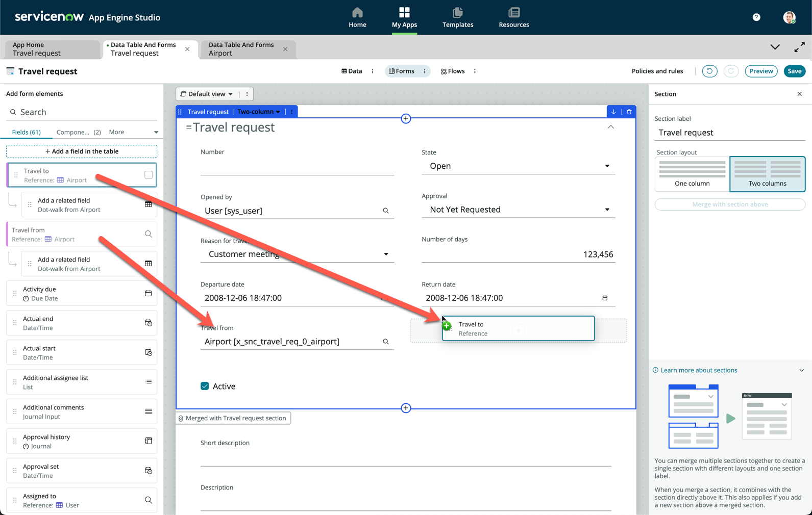The image size is (812, 515).
Task: Open Policies and rules
Action: pos(657,71)
